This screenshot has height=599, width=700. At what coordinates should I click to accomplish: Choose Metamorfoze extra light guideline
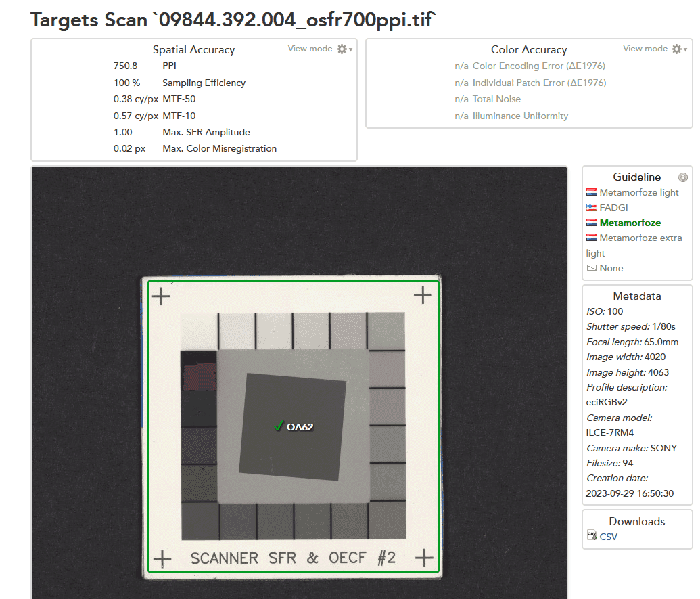tap(640, 238)
